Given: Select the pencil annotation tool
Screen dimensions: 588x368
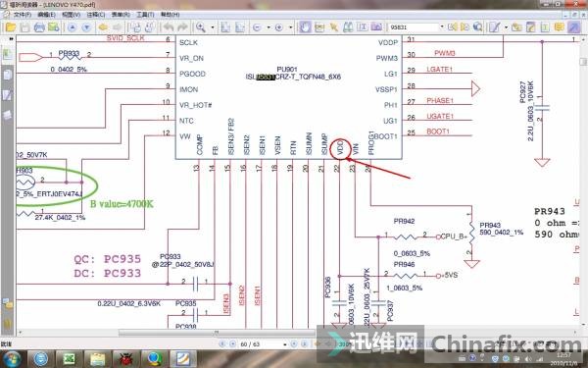Looking at the screenshot, I should point(495,27).
